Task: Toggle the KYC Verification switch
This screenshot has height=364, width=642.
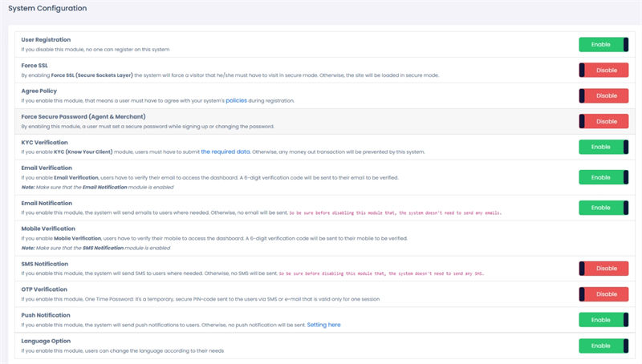Action: [x=603, y=147]
